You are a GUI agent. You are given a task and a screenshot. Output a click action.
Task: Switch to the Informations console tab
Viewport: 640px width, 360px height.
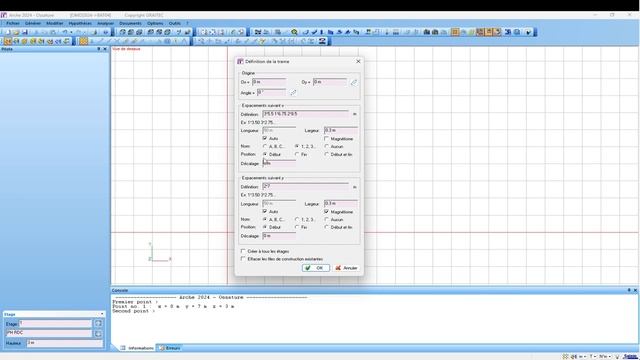tap(138, 348)
